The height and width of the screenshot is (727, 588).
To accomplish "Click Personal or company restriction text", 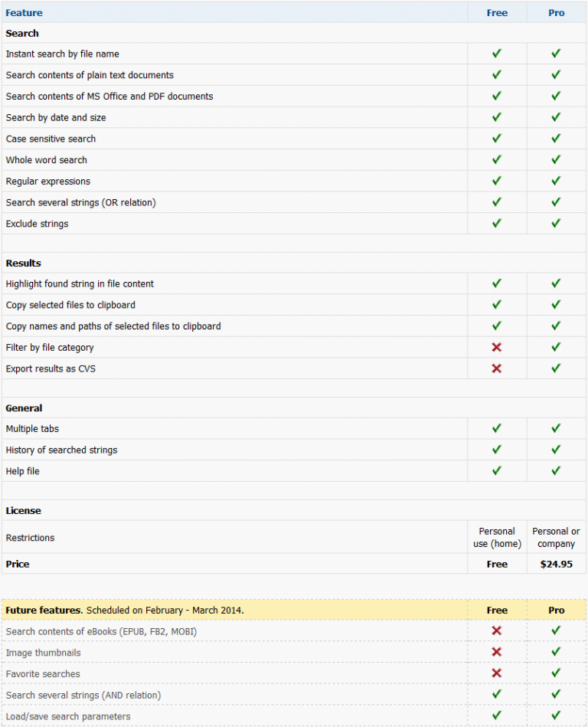I will click(x=557, y=537).
